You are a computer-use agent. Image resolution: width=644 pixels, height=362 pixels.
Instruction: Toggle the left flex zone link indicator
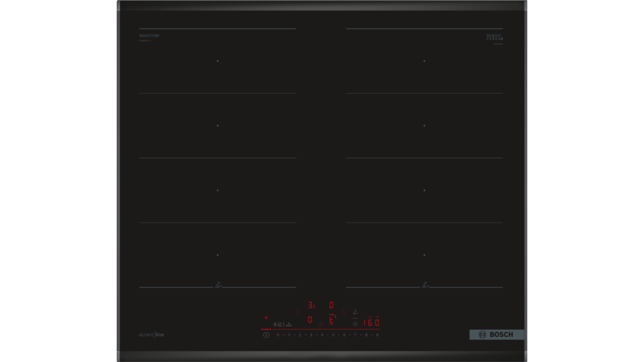298,312
